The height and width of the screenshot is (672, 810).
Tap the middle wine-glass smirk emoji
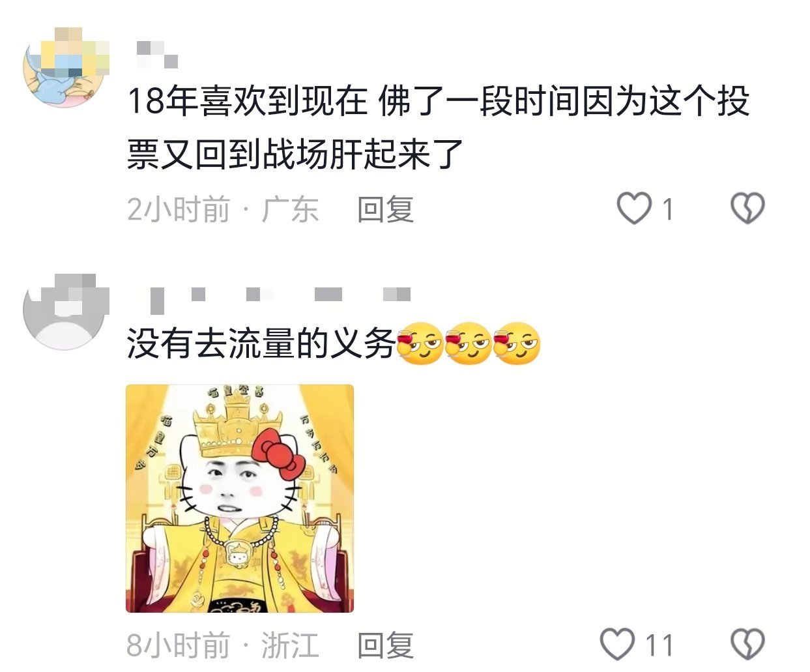[469, 343]
